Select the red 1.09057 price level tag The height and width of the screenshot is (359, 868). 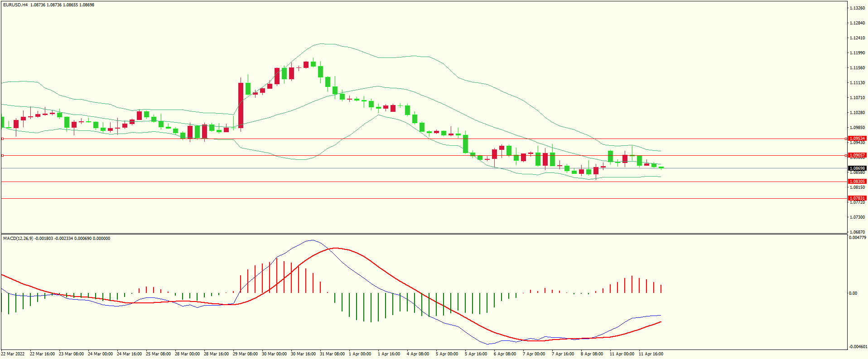click(x=857, y=155)
